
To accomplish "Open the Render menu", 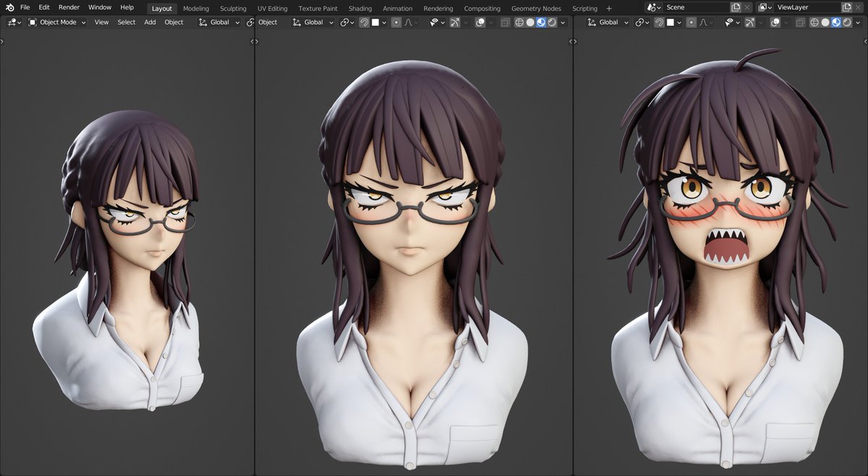I will (69, 7).
